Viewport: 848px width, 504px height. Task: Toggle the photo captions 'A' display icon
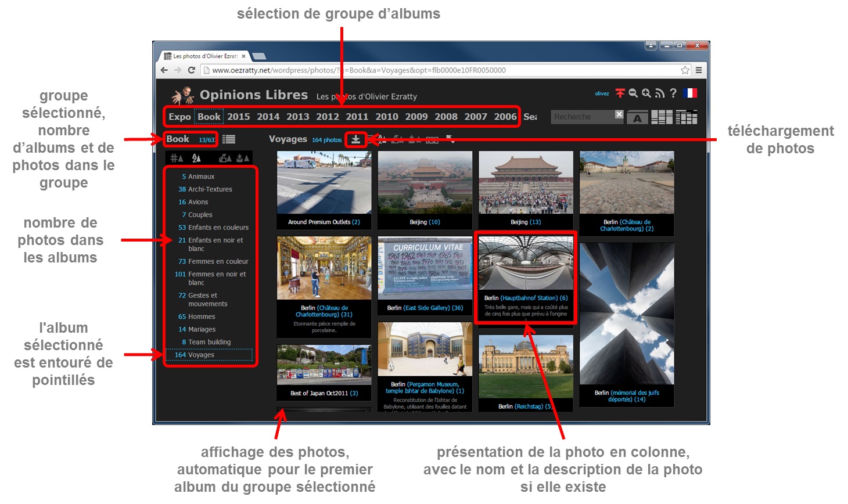pos(637,117)
